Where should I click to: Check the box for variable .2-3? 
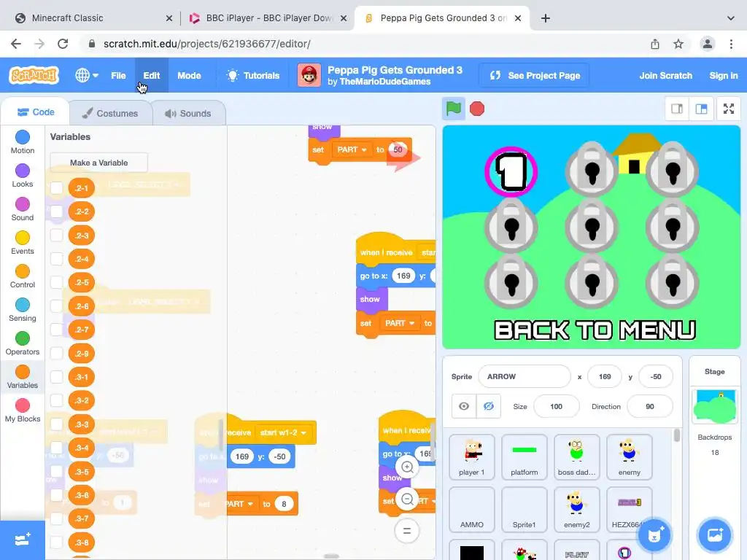tap(57, 236)
